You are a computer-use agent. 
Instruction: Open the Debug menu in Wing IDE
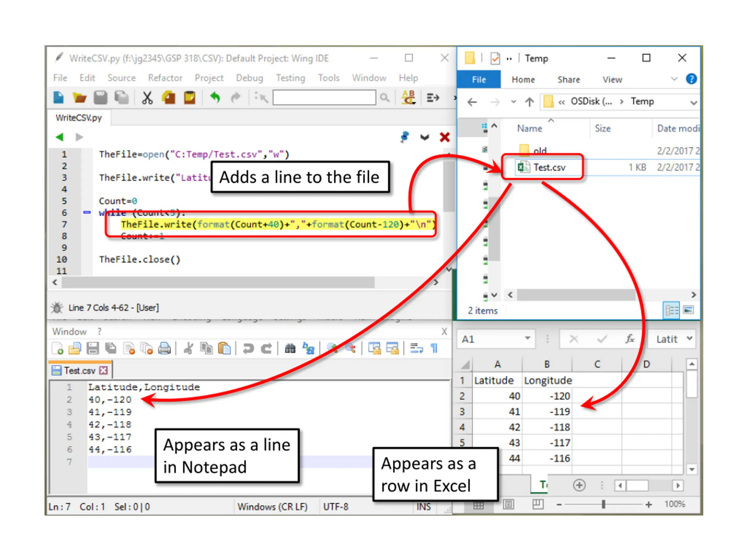tap(249, 78)
